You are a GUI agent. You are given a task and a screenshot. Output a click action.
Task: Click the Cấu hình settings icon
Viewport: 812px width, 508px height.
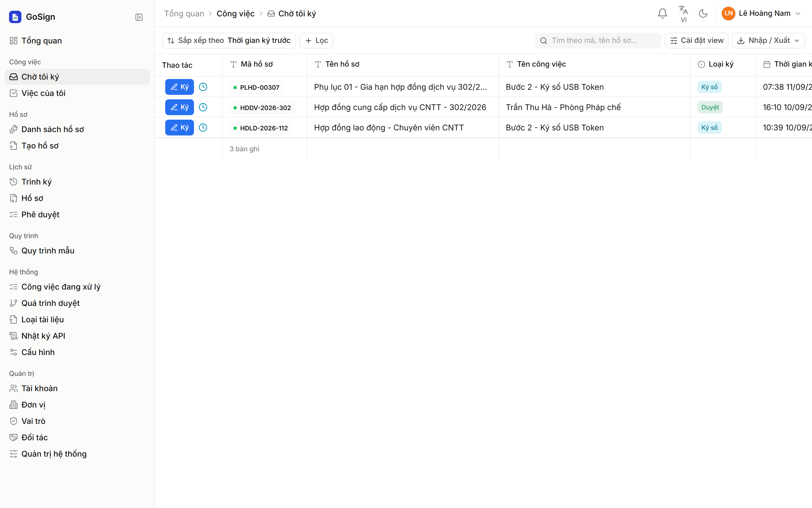tap(14, 352)
